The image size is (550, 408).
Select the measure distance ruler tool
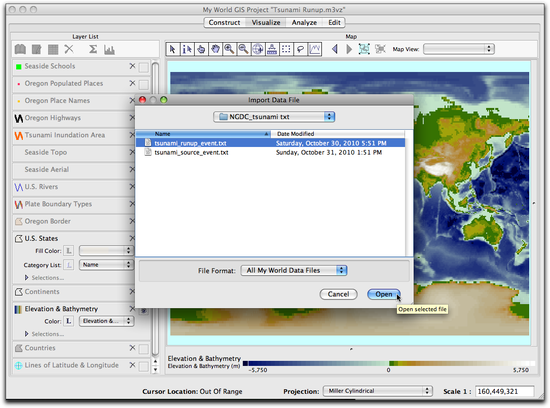coord(272,49)
